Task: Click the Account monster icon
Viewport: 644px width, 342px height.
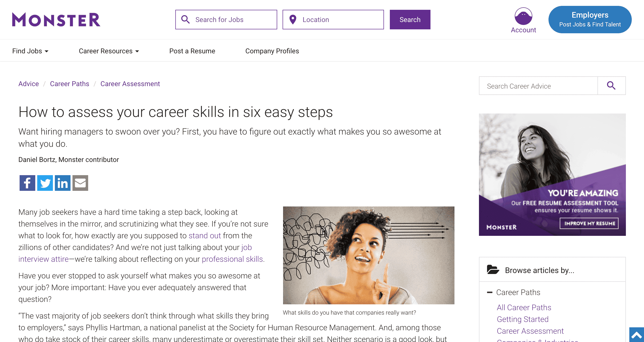Action: coord(523,16)
